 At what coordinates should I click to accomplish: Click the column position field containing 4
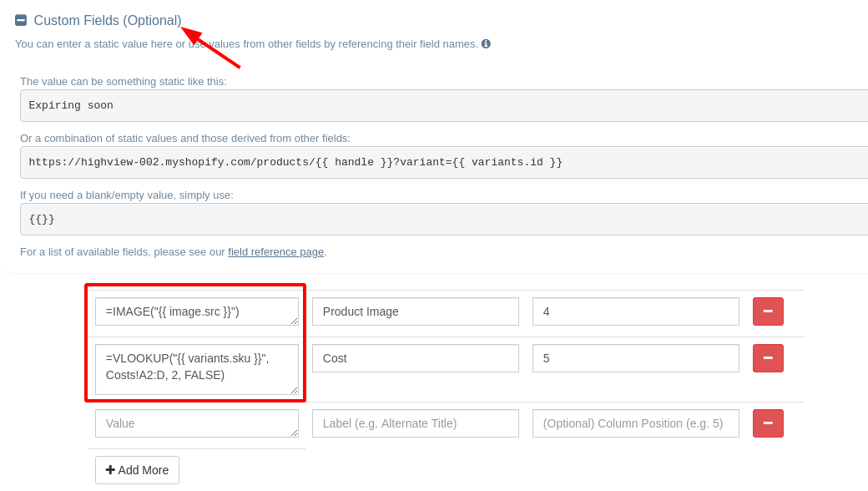[x=635, y=311]
